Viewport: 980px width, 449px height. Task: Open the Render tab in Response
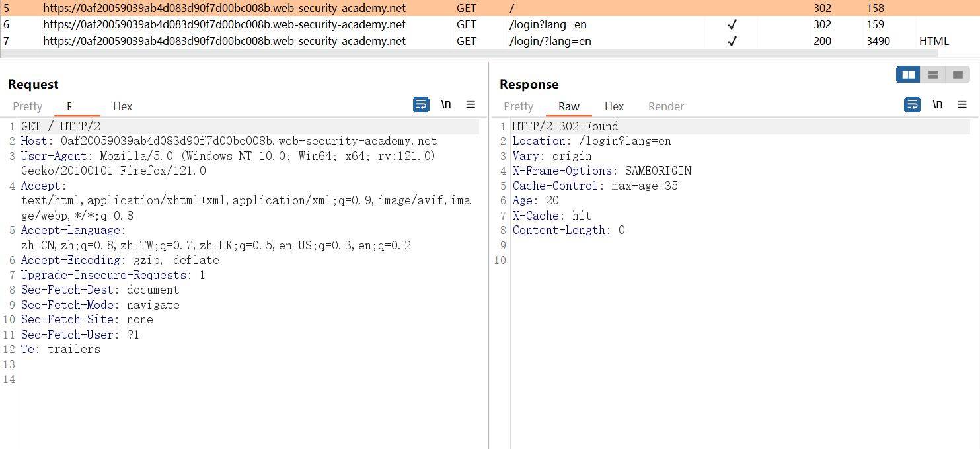pos(665,106)
